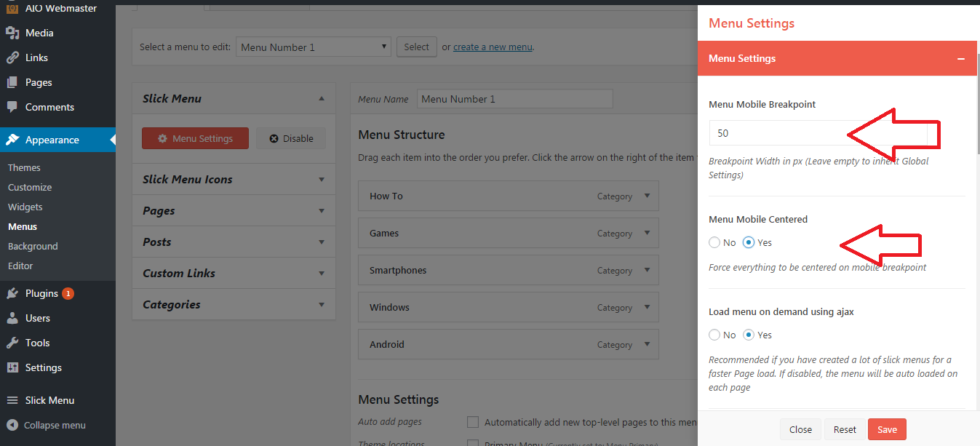Click the Pages icon in admin sidebar
980x446 pixels.
pyautogui.click(x=12, y=82)
